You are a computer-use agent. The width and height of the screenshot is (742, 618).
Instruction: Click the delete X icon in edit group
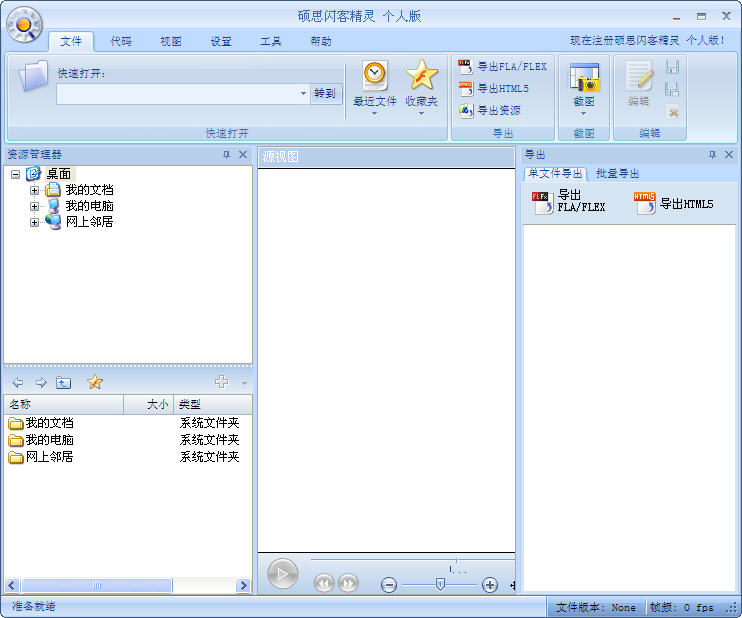pos(672,112)
